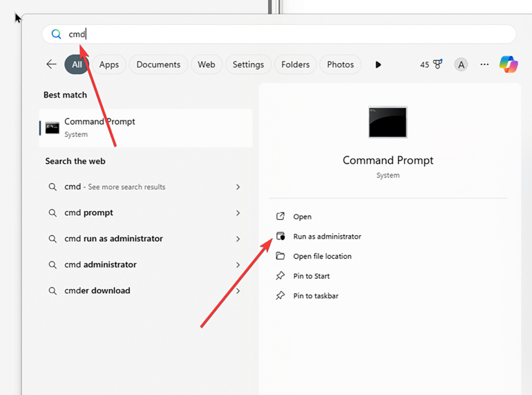Click the rewards trophy icon showing 45
The width and height of the screenshot is (532, 395).
click(x=437, y=64)
